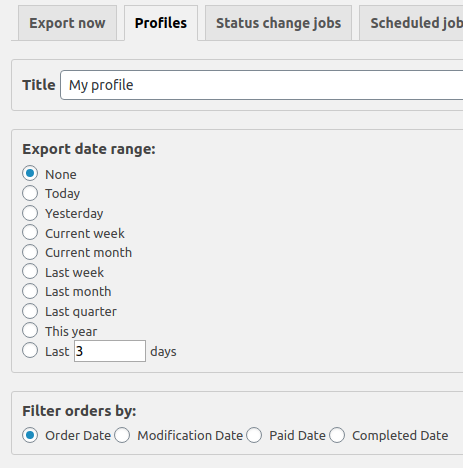Filter orders by Completed Date
Screen dimensions: 463x468
point(337,435)
